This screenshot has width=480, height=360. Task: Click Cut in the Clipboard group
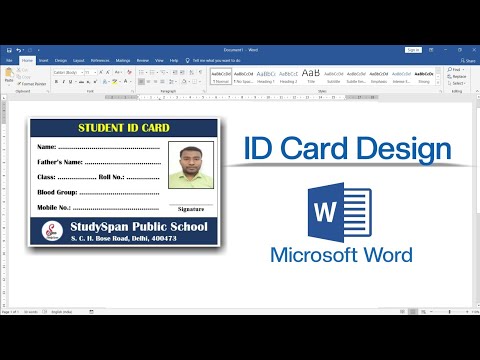tap(23, 70)
